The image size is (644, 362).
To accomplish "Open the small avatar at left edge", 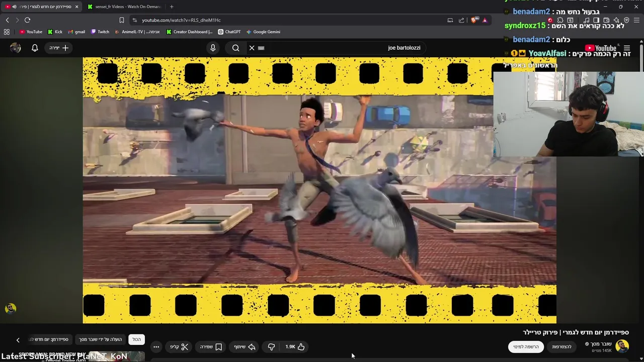I will pos(10,308).
